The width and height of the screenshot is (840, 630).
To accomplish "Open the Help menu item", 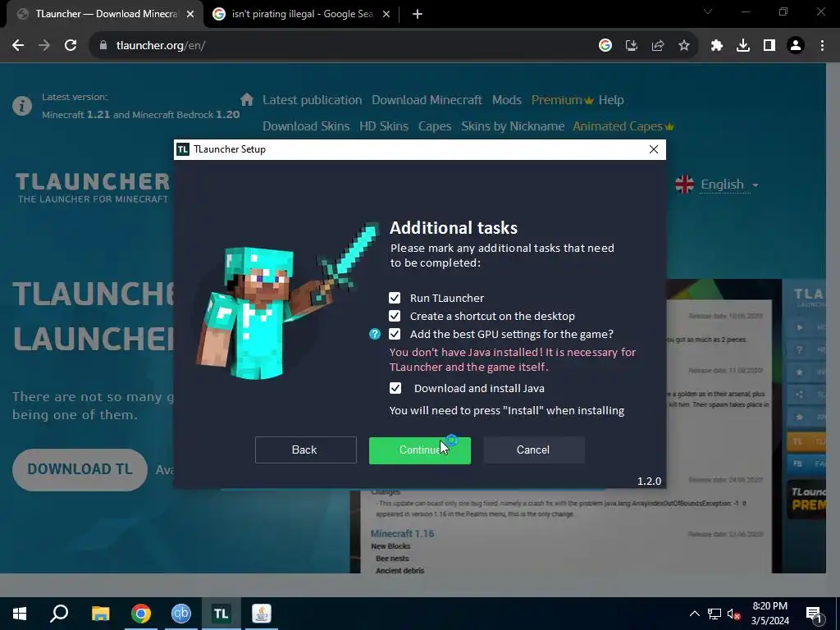I will click(x=611, y=100).
